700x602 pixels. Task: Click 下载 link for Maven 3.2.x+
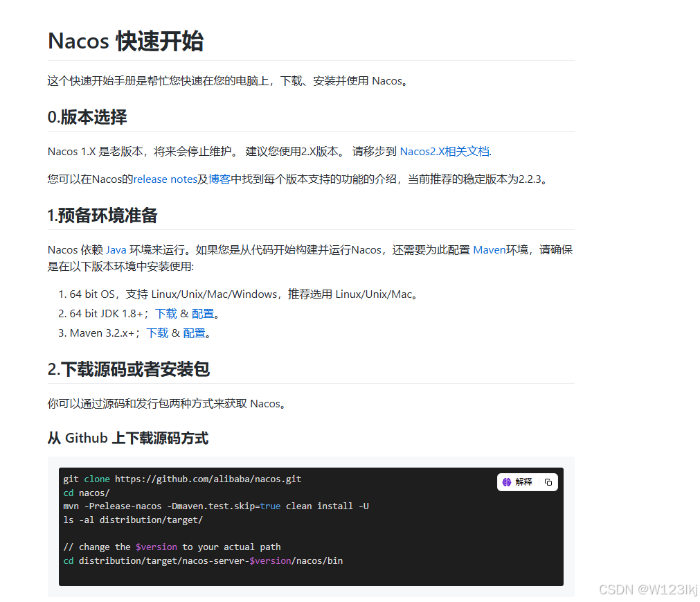pos(157,333)
